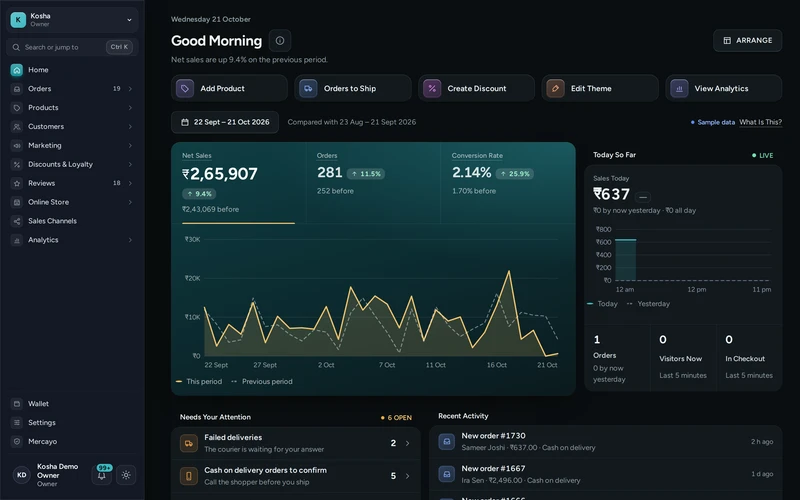Click the Marketing megaphone icon in the sidebar
The height and width of the screenshot is (500, 800).
point(17,145)
